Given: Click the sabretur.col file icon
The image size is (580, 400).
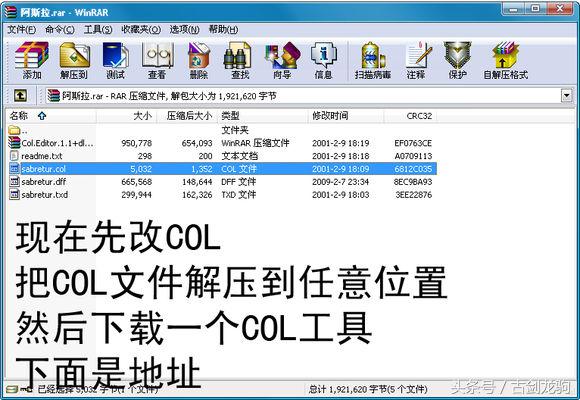Looking at the screenshot, I should click(14, 169).
